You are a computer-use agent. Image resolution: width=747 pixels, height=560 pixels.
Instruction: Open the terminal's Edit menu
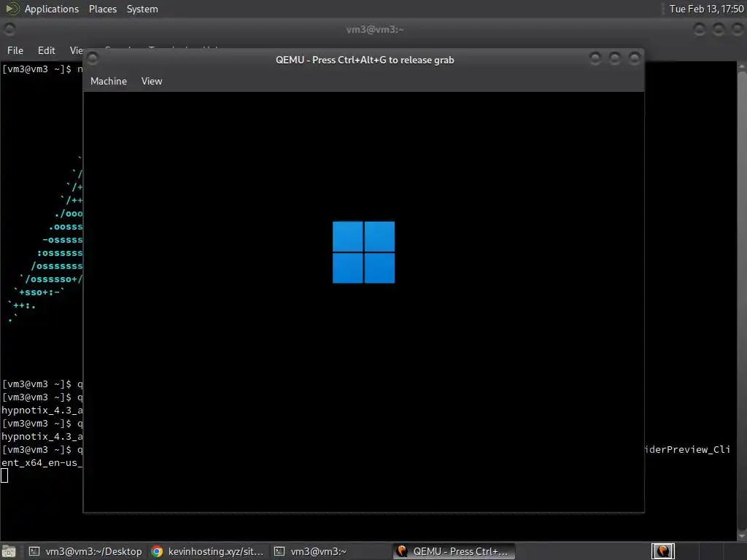point(46,50)
